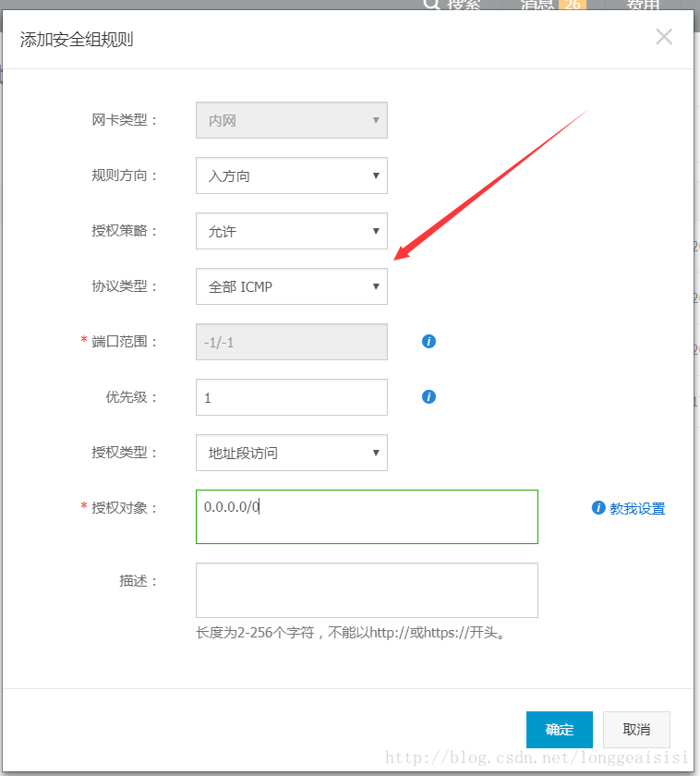This screenshot has height=776, width=700.
Task: Open the 消息 menu in top bar
Action: [x=537, y=5]
